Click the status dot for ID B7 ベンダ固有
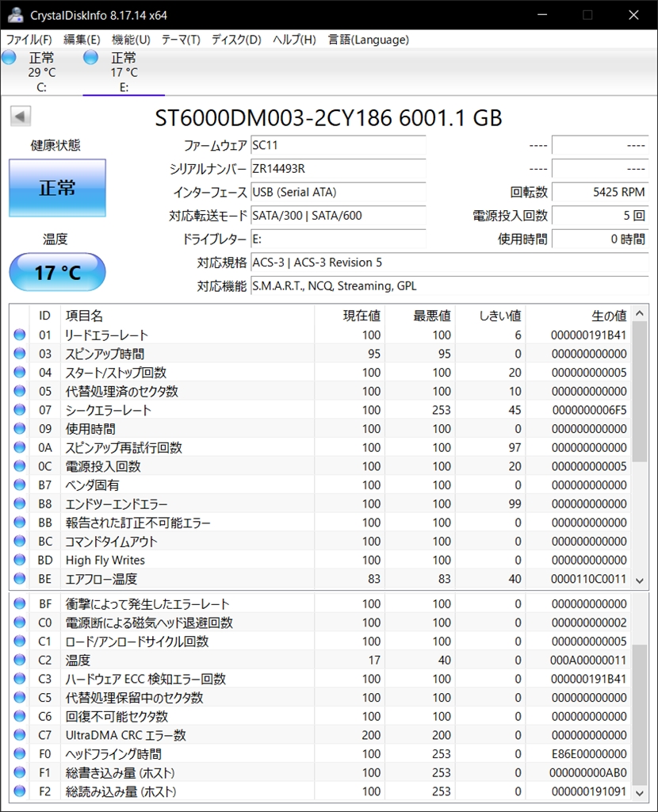Image resolution: width=658 pixels, height=812 pixels. pyautogui.click(x=20, y=485)
